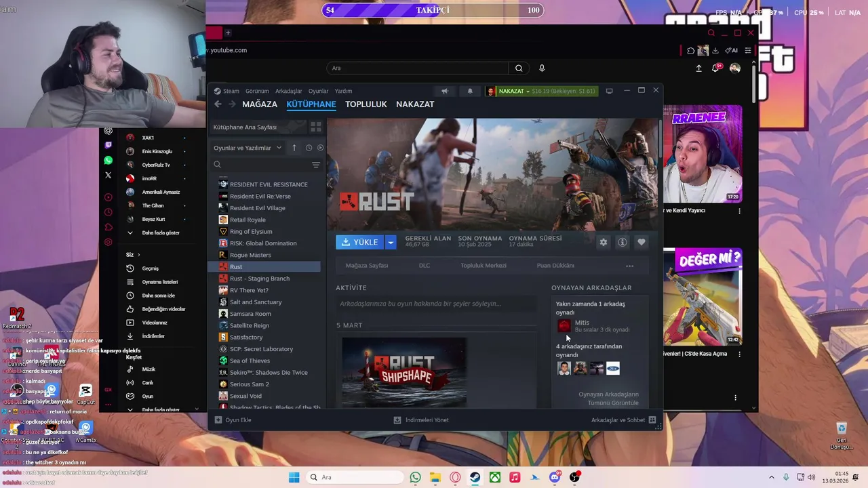Open the Rust page more-options ellipsis
This screenshot has width=868, height=488.
[x=629, y=266]
